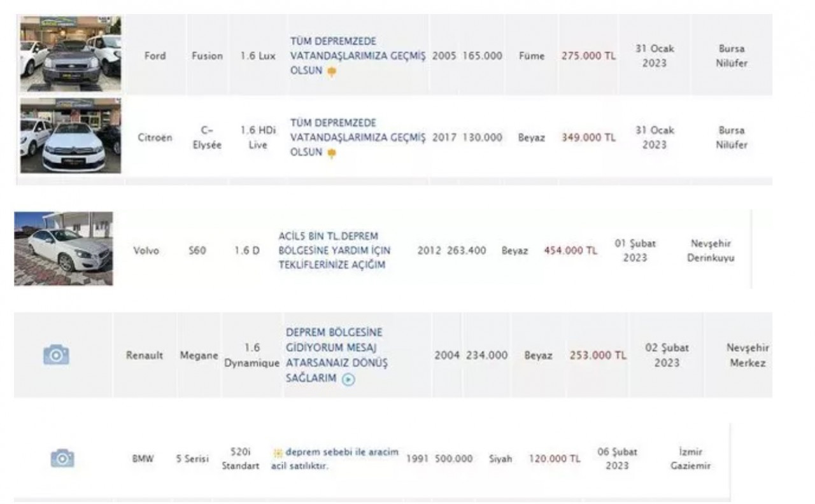Click the yellow icon after Ford listing title
This screenshot has width=815, height=504.
tap(332, 72)
